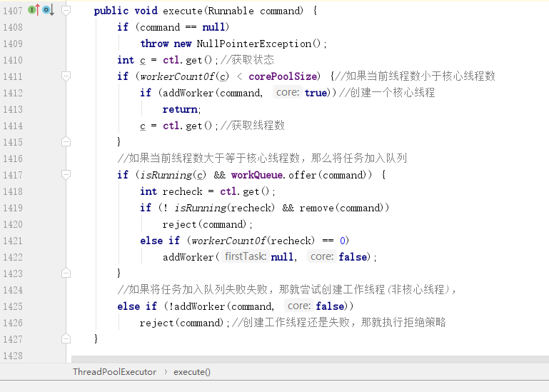Select ThreadPoolExecutor in the breadcrumb bar
This screenshot has height=392, width=549.
coord(114,372)
